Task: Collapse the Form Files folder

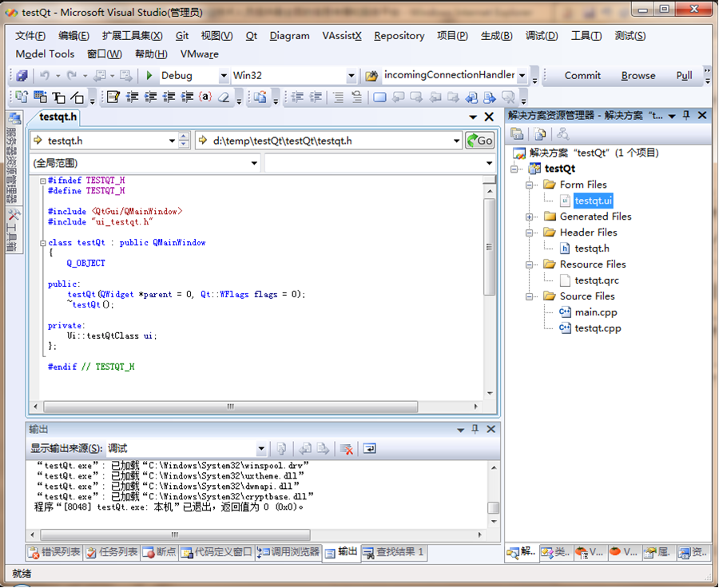Action: pos(530,185)
